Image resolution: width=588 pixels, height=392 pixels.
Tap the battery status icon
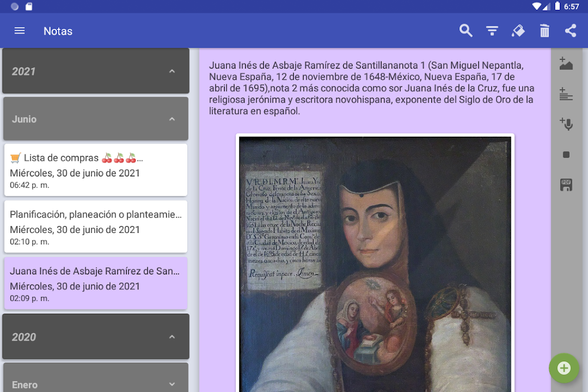[x=557, y=6]
